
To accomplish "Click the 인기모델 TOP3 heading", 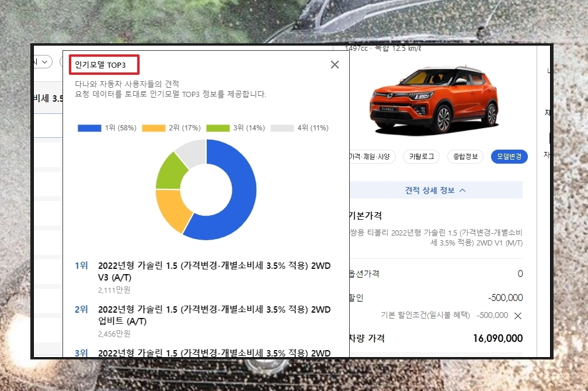I will [100, 65].
